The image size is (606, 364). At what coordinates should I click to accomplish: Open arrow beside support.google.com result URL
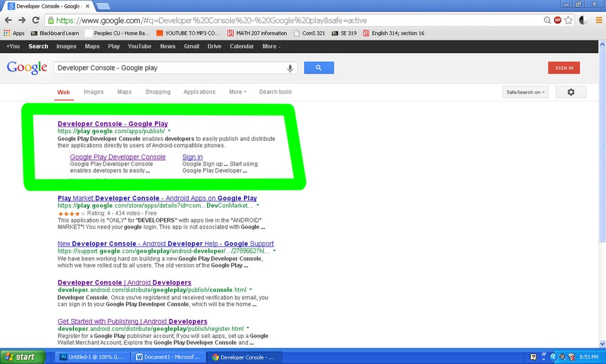275,250
